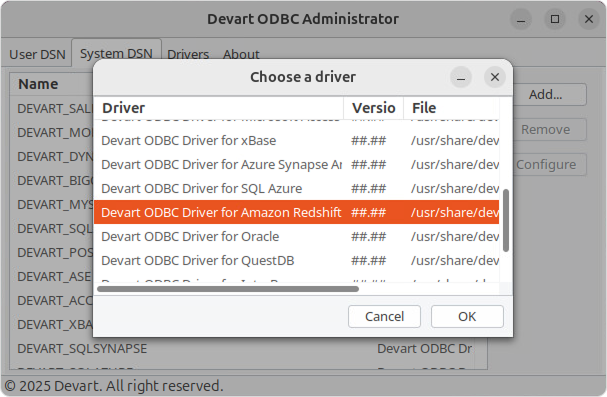The image size is (607, 397).
Task: Open the Drivers tab
Action: click(188, 54)
